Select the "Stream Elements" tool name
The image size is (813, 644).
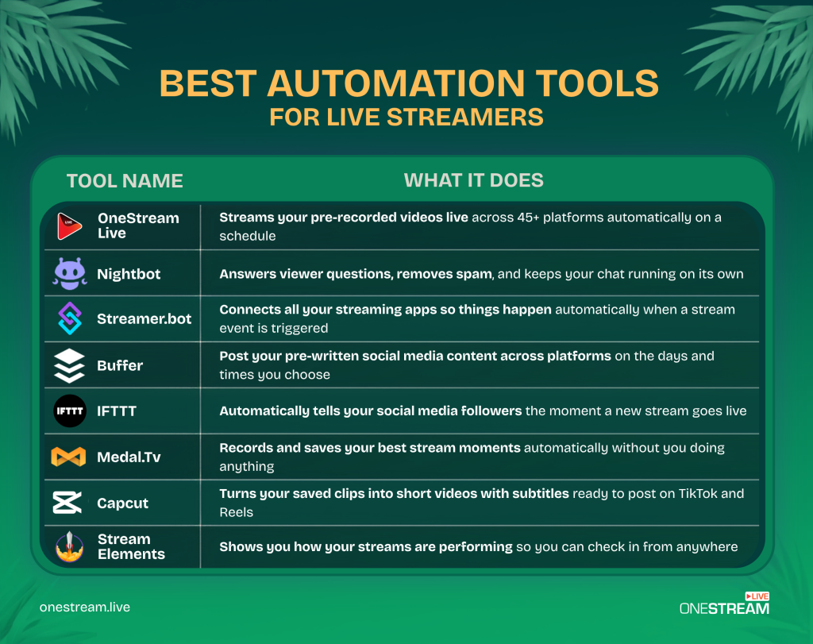point(131,546)
